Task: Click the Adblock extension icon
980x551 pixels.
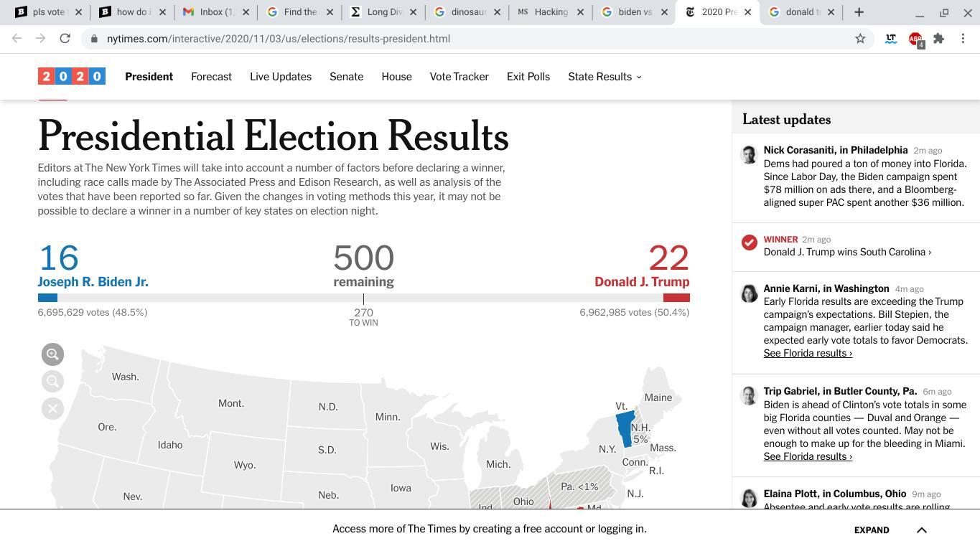Action: tap(915, 39)
